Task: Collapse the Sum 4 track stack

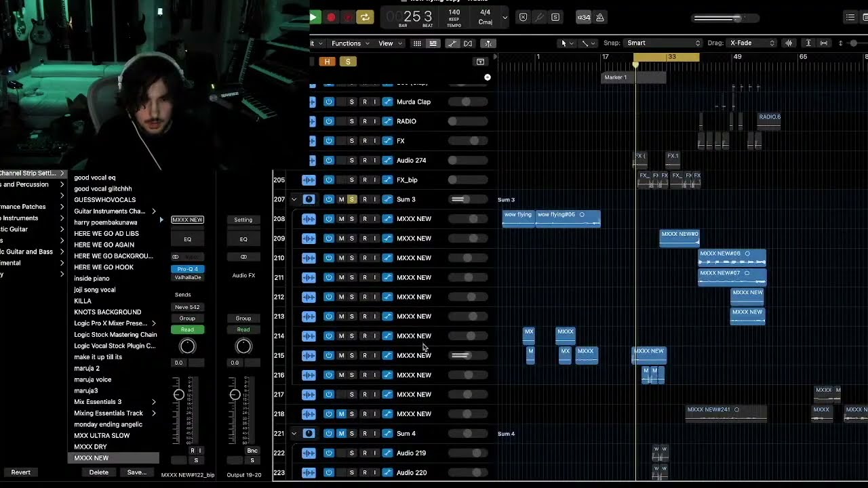Action: click(294, 434)
